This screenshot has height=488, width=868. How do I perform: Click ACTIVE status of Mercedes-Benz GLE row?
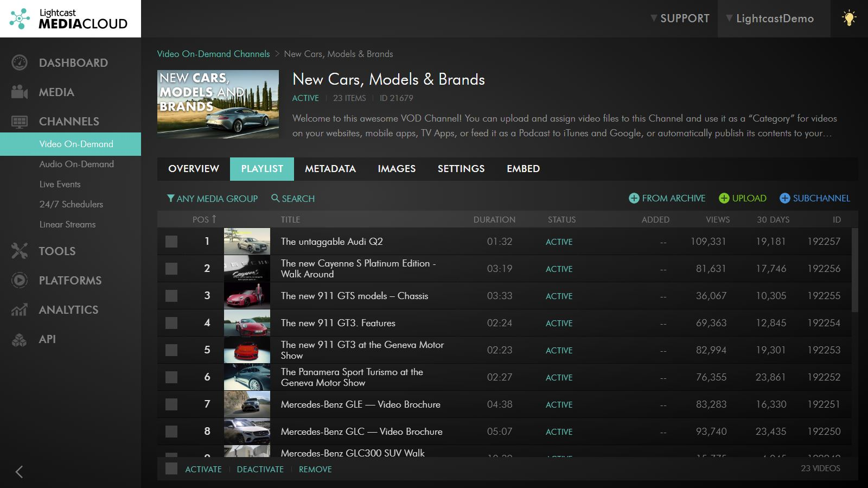[559, 404]
